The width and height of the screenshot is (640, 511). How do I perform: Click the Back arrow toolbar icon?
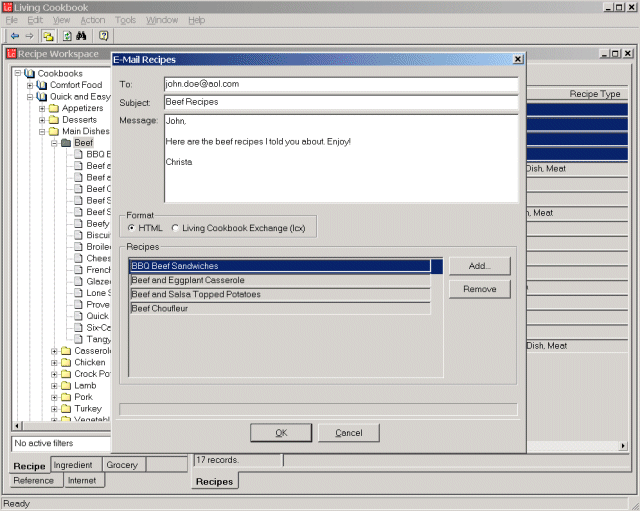15,36
